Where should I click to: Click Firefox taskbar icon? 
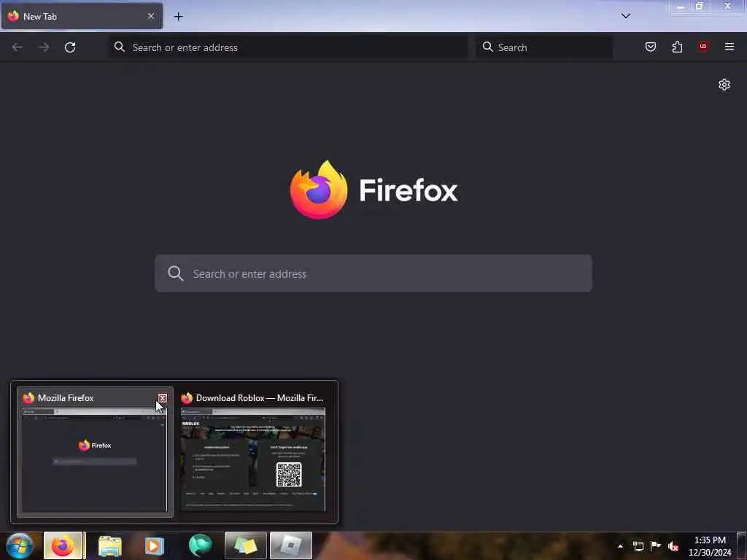63,545
